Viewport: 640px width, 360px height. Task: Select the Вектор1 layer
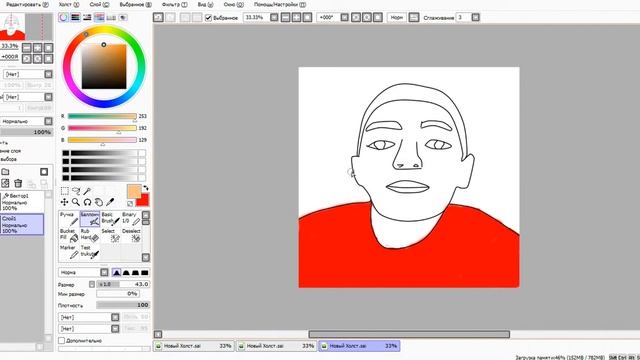pos(22,202)
